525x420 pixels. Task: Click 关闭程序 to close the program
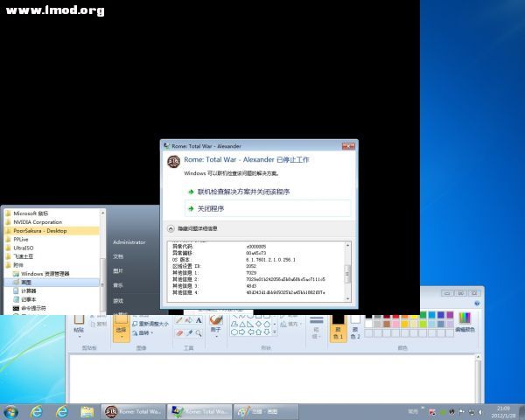click(x=211, y=208)
